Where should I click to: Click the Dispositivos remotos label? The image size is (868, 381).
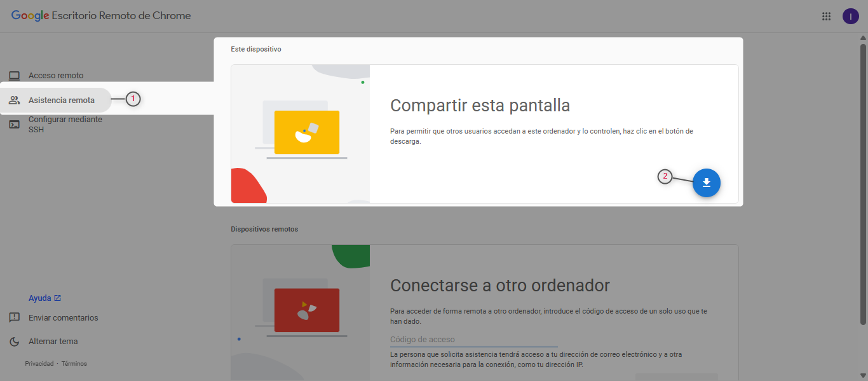point(264,229)
